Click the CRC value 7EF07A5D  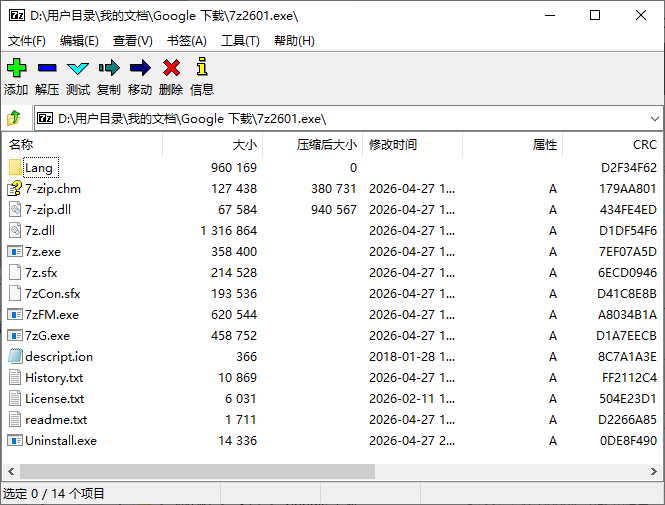pyautogui.click(x=628, y=251)
